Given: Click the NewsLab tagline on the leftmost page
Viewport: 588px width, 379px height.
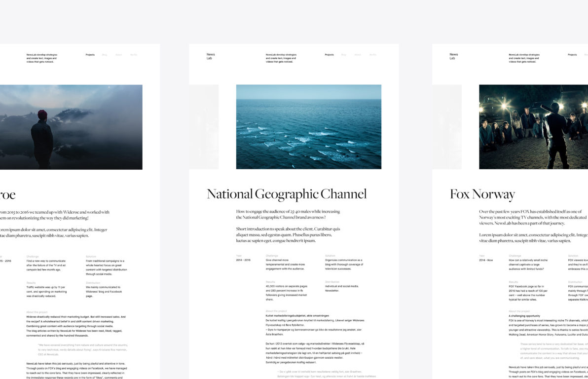Looking at the screenshot, I should 42,58.
